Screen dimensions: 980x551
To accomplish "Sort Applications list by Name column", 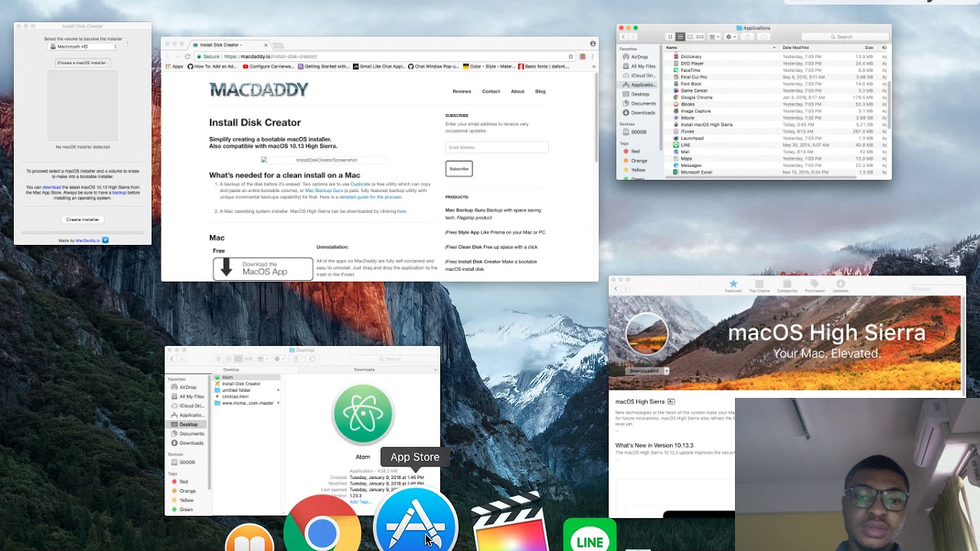I will click(x=721, y=47).
